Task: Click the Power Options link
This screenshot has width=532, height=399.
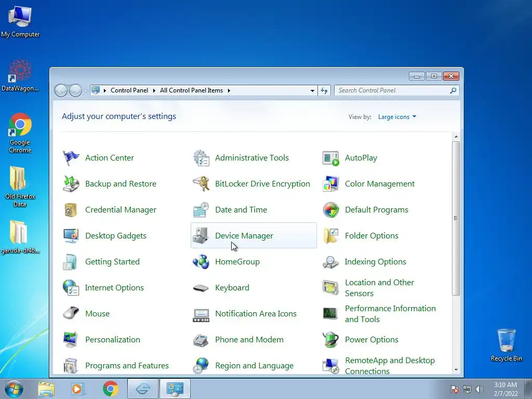Action: (x=371, y=340)
